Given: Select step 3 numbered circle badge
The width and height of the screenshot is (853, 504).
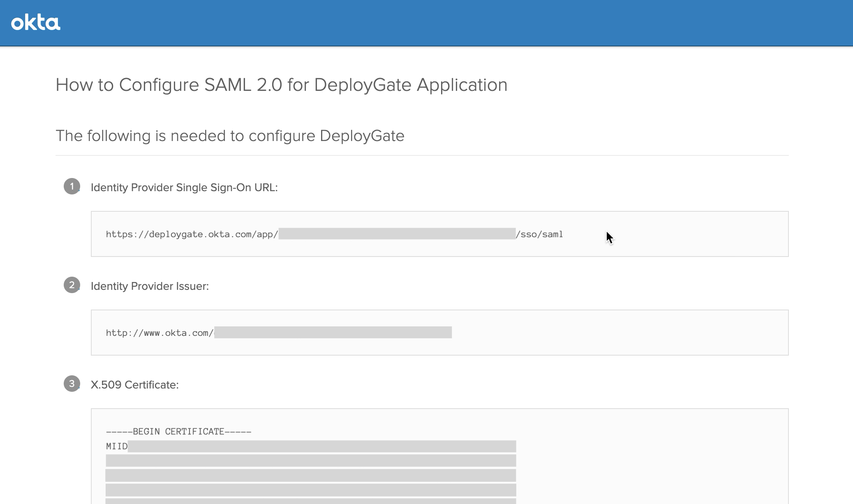Looking at the screenshot, I should click(72, 385).
